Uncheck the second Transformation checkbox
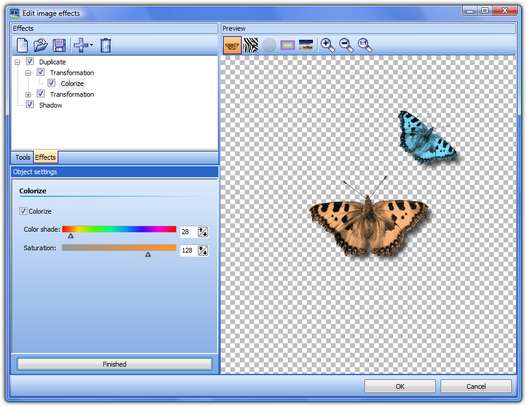The width and height of the screenshot is (527, 407). click(x=41, y=93)
